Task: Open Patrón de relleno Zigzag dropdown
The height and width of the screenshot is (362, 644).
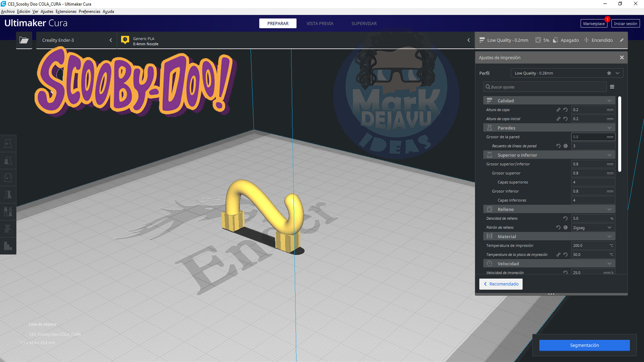Action: 593,228
